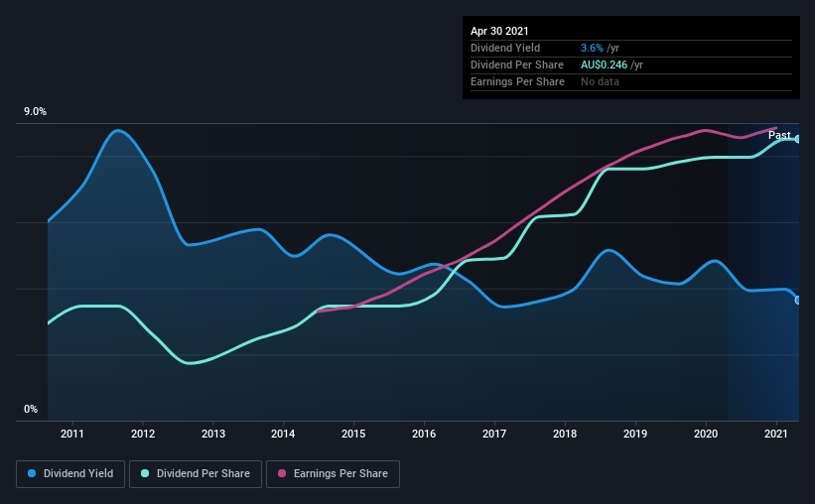Select the 2021 x-axis label

(776, 434)
